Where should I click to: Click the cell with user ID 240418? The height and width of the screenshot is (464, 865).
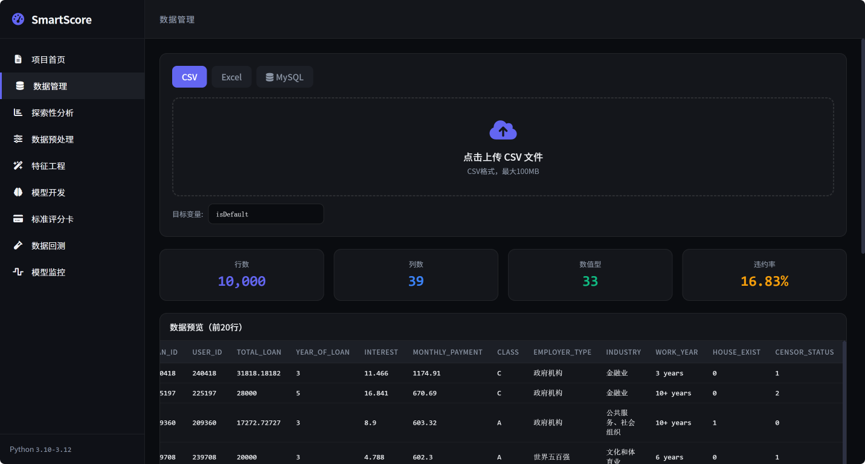pos(204,374)
